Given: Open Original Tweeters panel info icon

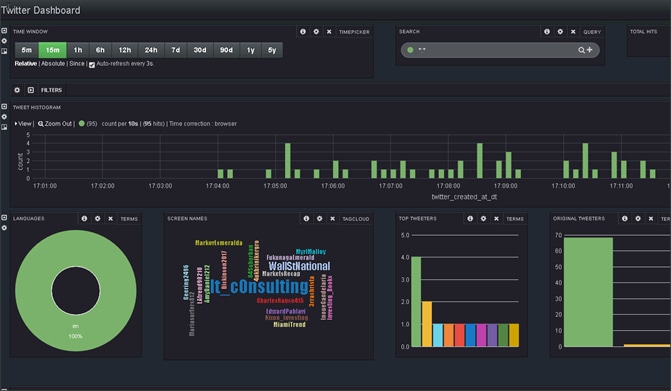Looking at the screenshot, I should (625, 219).
